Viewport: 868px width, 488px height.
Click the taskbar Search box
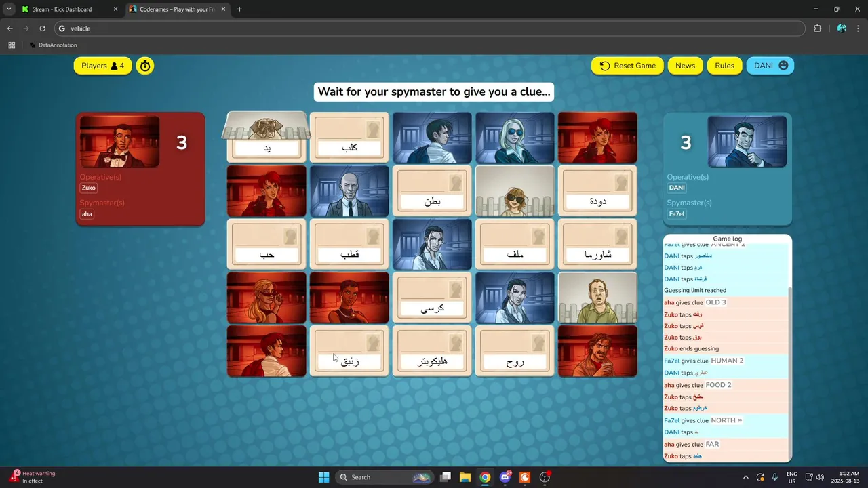point(384,477)
